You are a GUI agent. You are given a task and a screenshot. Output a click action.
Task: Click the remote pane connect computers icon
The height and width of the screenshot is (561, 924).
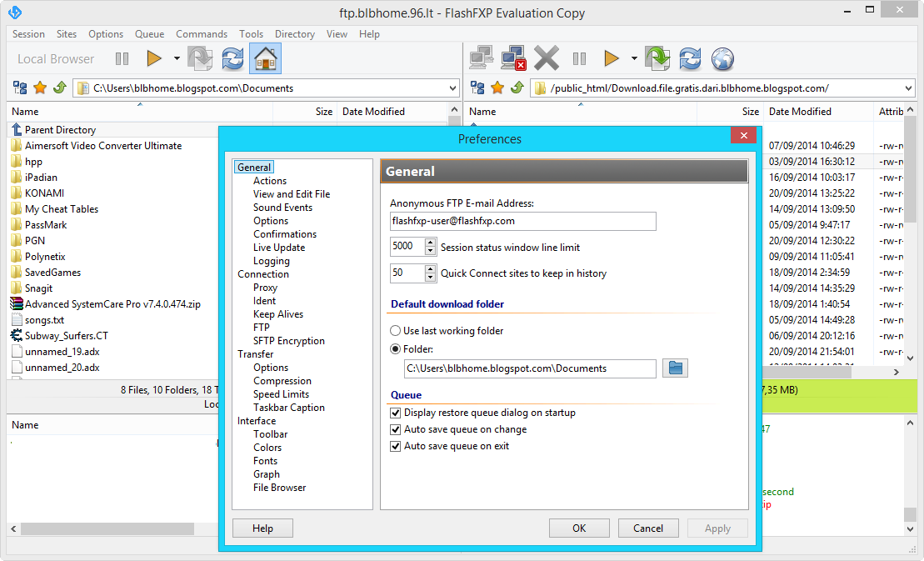coord(482,59)
